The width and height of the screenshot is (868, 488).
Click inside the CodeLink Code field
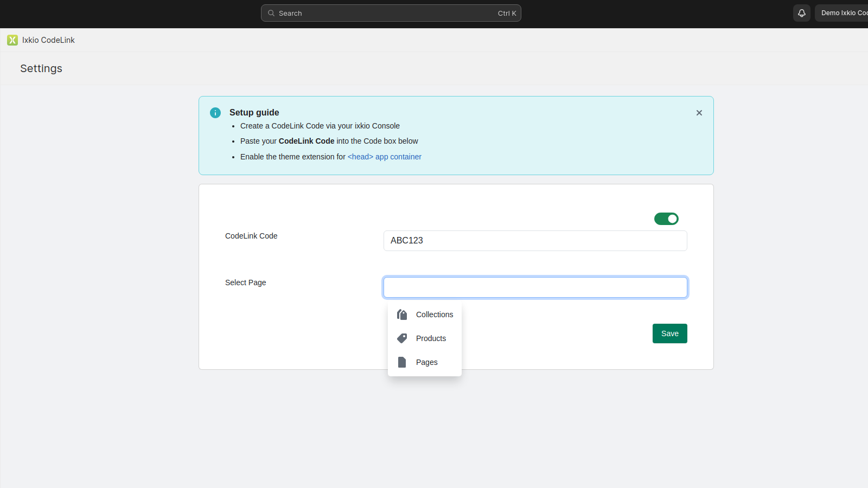coord(535,241)
